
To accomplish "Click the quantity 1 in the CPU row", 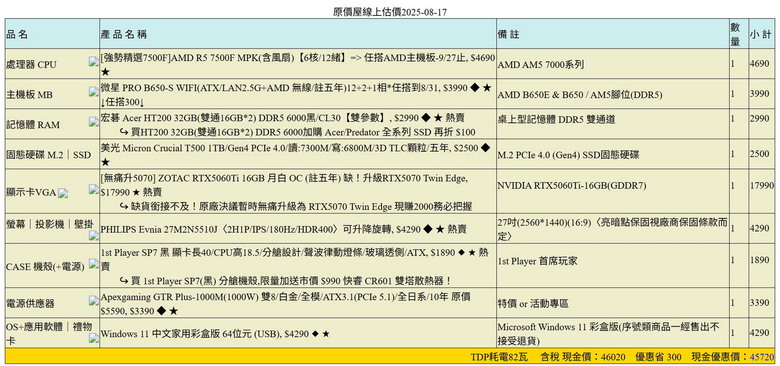I will [x=733, y=64].
